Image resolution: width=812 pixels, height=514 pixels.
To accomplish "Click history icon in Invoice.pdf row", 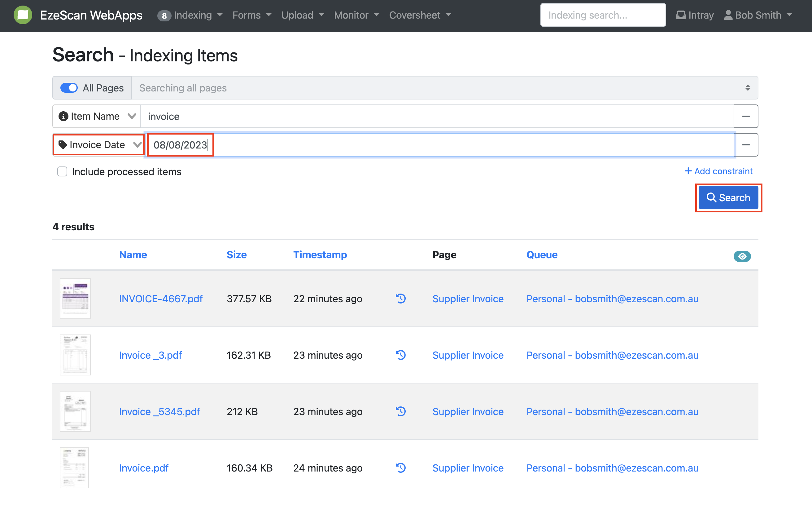I will pyautogui.click(x=401, y=468).
